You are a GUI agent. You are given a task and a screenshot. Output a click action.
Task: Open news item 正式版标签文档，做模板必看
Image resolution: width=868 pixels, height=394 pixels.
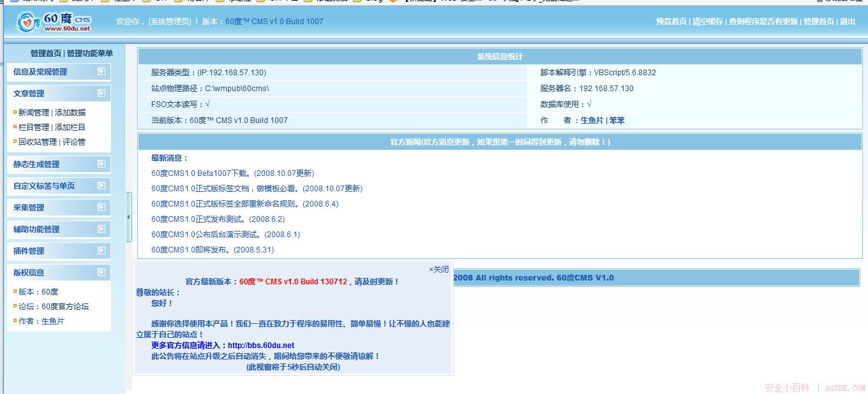257,189
